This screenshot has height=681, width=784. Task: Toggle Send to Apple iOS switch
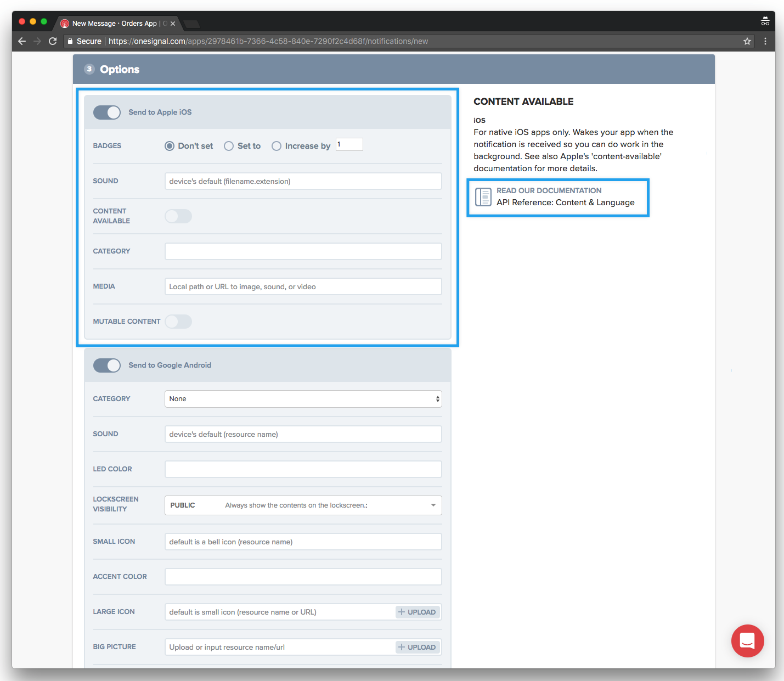click(107, 112)
